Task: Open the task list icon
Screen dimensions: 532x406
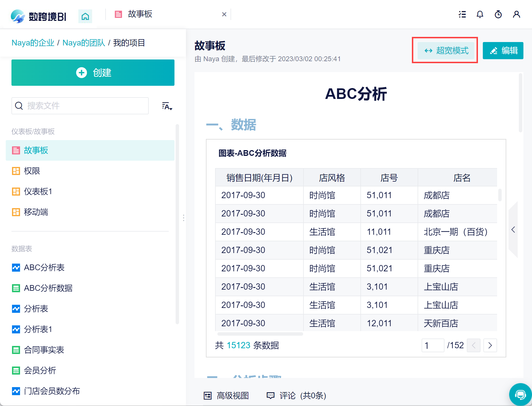Action: click(462, 14)
